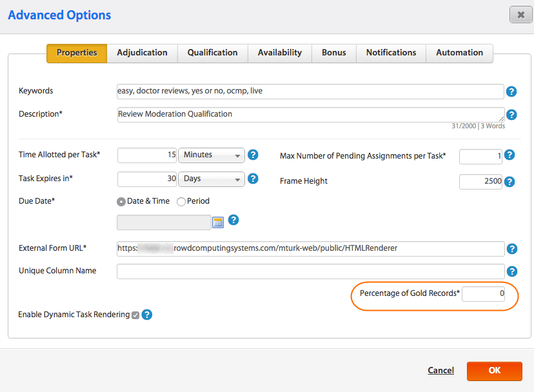The width and height of the screenshot is (534, 392).
Task: Show help for Task Expires in
Action: point(253,179)
